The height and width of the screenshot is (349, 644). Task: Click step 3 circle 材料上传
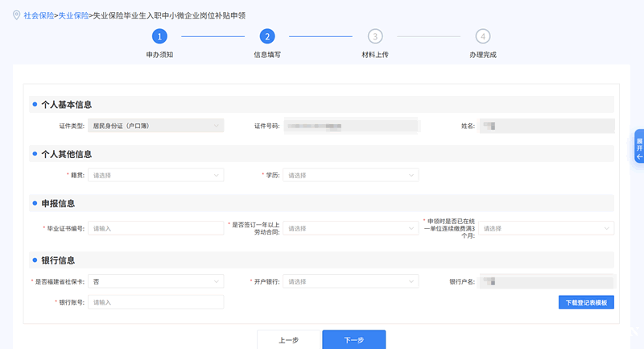click(x=375, y=36)
